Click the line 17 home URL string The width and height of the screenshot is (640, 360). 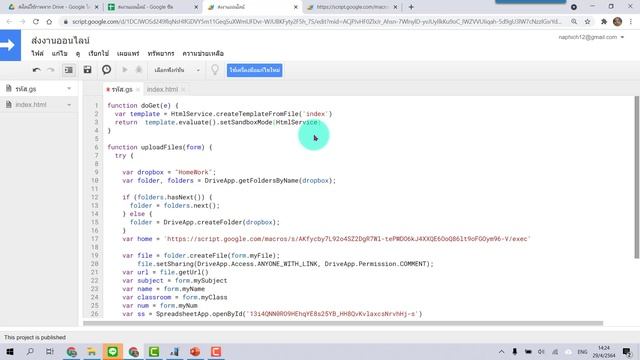click(347, 239)
